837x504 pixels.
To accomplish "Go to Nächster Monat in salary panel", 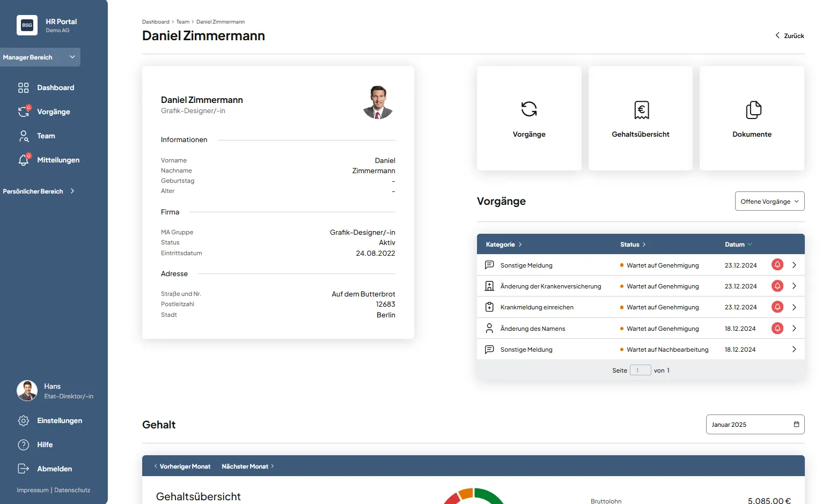I will pos(247,466).
